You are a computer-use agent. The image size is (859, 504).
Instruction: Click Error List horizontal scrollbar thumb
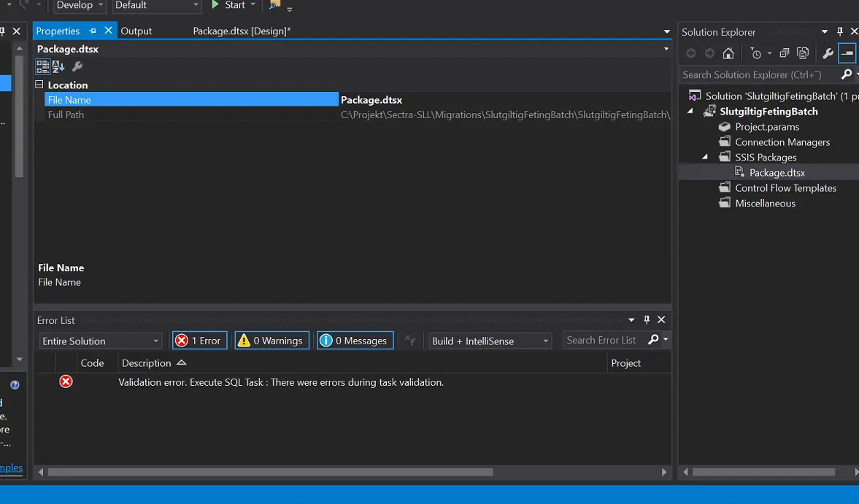271,472
